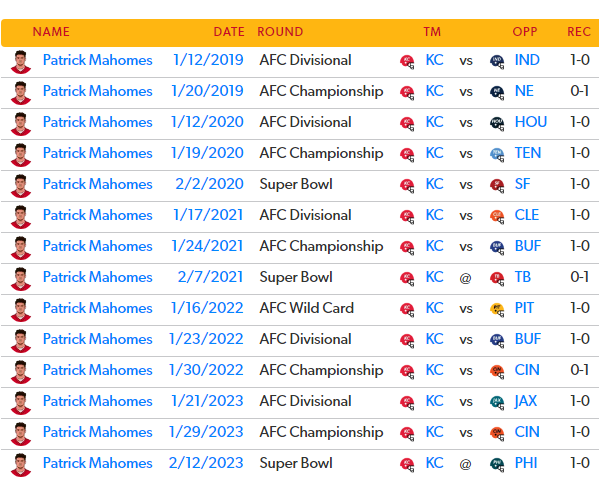599x483 pixels.
Task: Open the 2/2/2020 game date link
Action: tap(209, 184)
